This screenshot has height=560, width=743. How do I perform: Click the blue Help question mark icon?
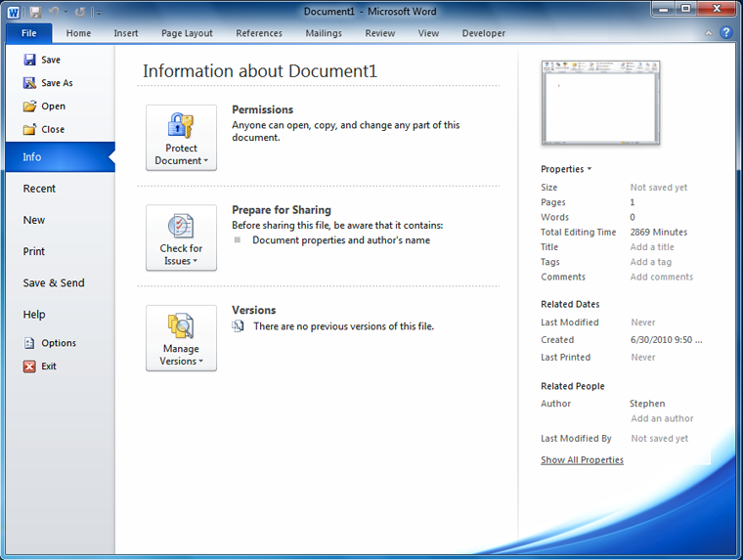coord(725,32)
